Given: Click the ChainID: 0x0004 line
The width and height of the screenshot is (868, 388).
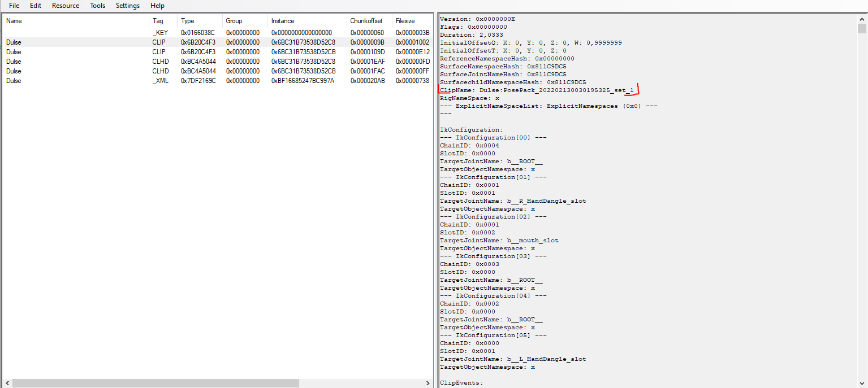Looking at the screenshot, I should [x=469, y=146].
